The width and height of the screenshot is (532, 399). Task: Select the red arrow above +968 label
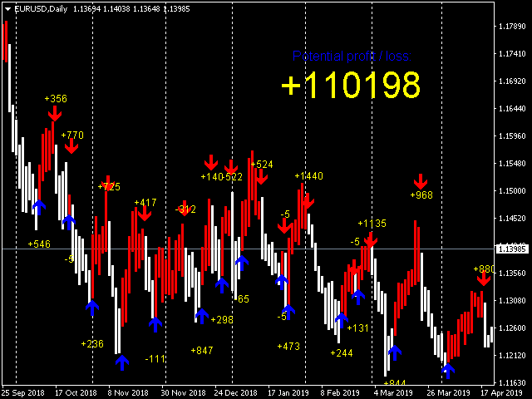coord(421,181)
